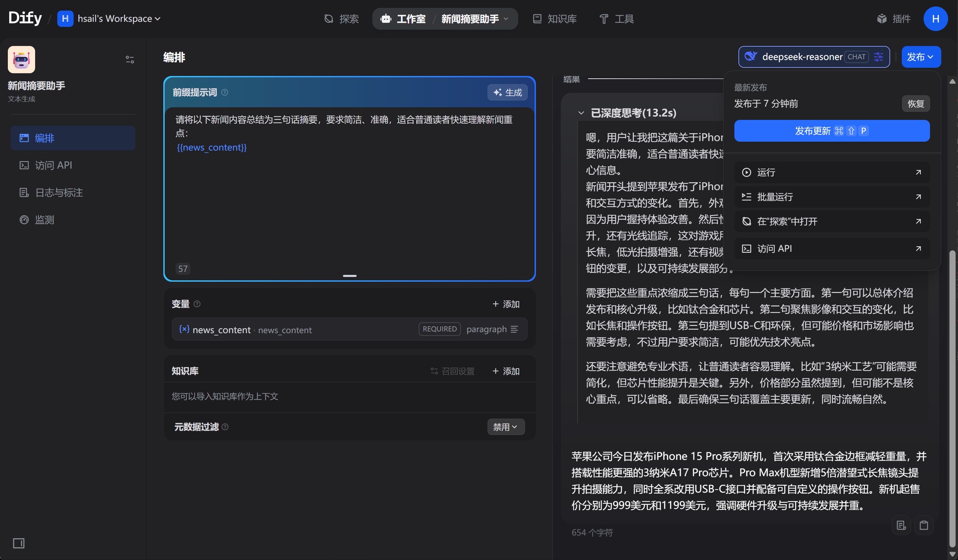Open the hsail's Workspace dropdown
Image resolution: width=958 pixels, height=560 pixels.
[x=119, y=19]
